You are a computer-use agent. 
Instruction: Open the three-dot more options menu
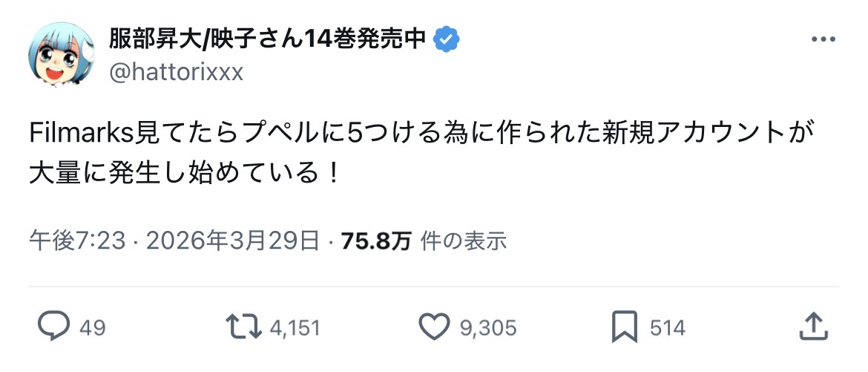(x=823, y=39)
